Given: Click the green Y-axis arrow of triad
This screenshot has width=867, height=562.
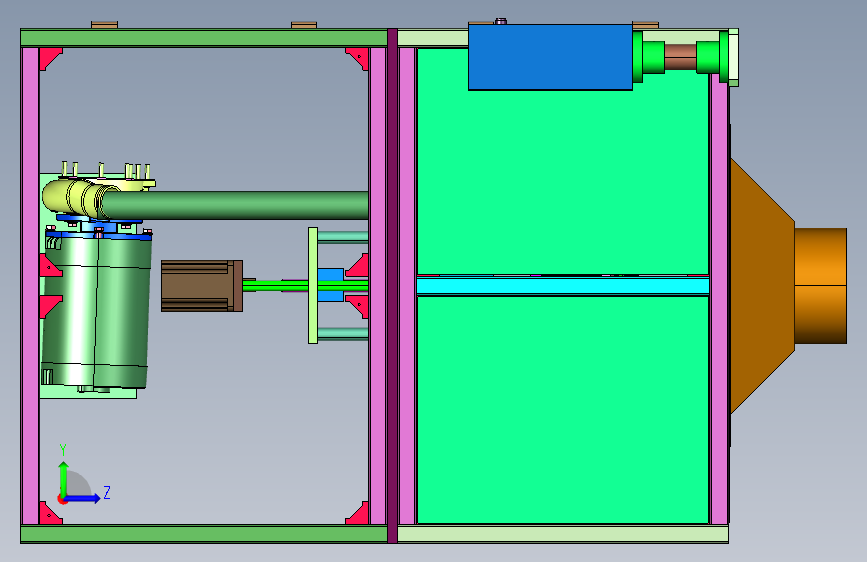Looking at the screenshot, I should click(x=64, y=479).
